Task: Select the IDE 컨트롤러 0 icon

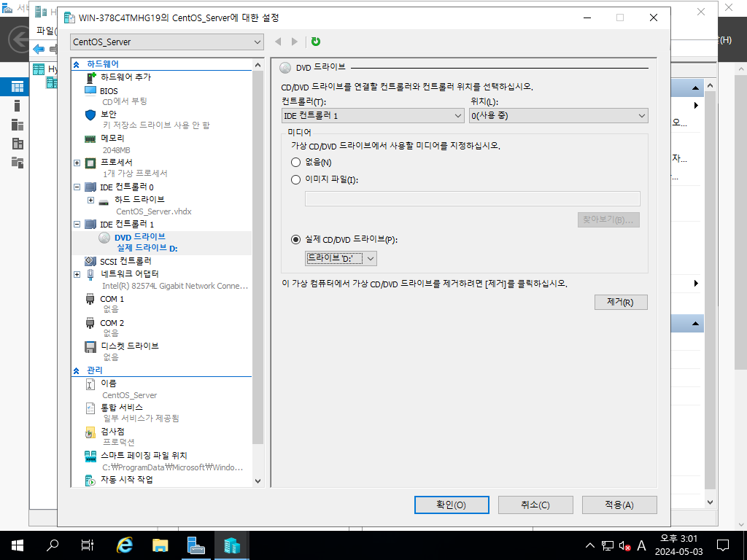Action: pos(90,187)
